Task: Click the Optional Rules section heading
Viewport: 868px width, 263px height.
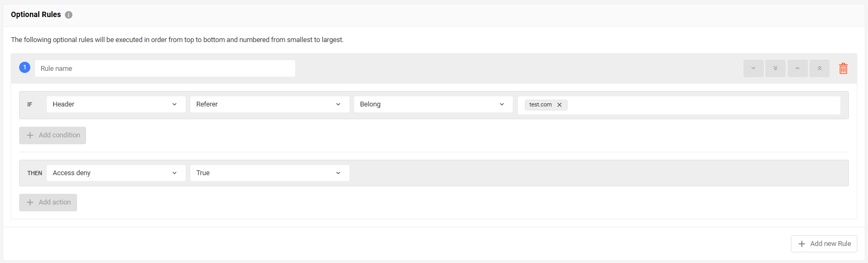Action: click(x=36, y=15)
